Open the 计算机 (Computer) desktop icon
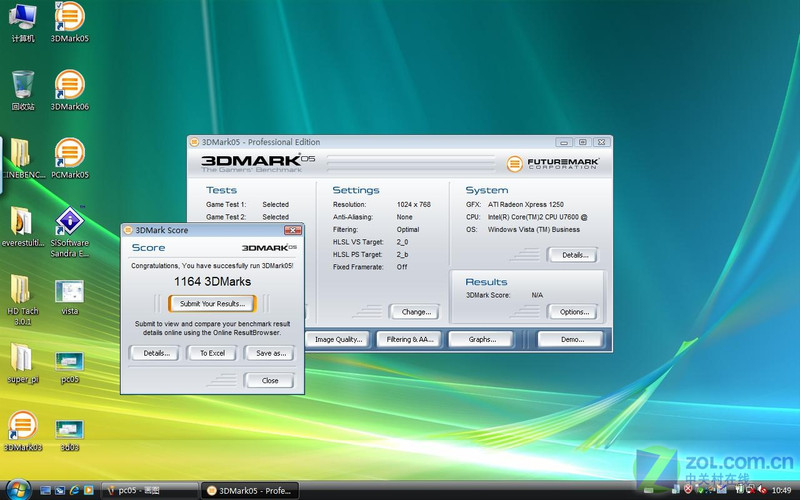This screenshot has width=800, height=500. coord(22,22)
